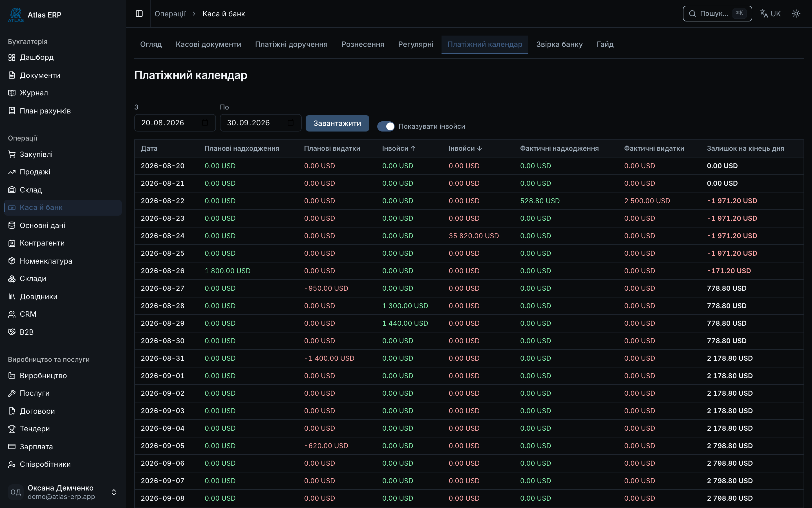Expand the Оксана Демченко user menu
Screen dimensions: 812x508
(63, 492)
